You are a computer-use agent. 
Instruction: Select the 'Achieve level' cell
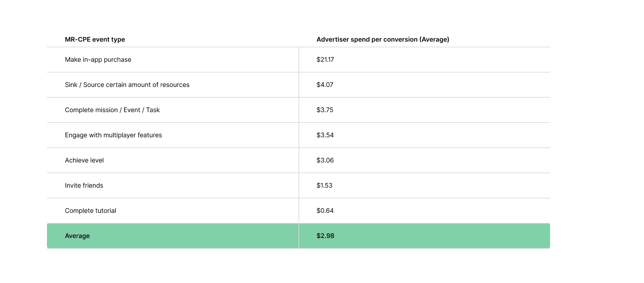coord(84,160)
